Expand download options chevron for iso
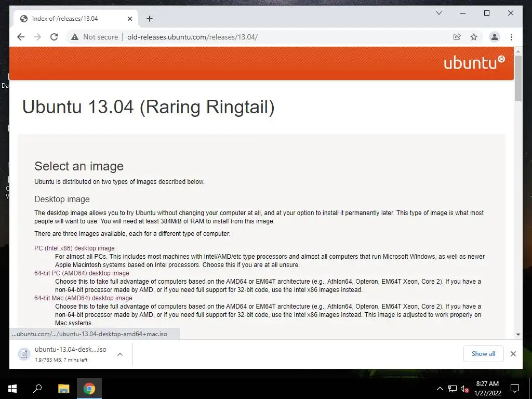 [x=120, y=354]
